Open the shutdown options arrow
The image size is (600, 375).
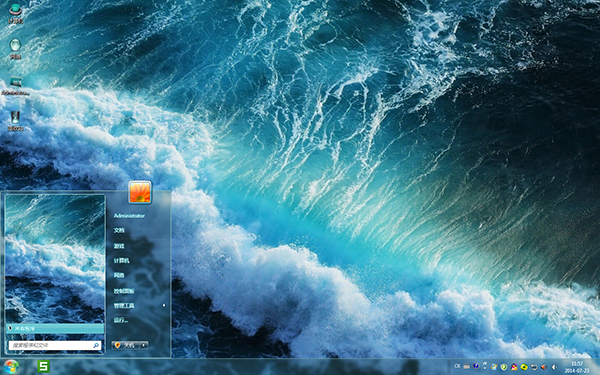144,345
